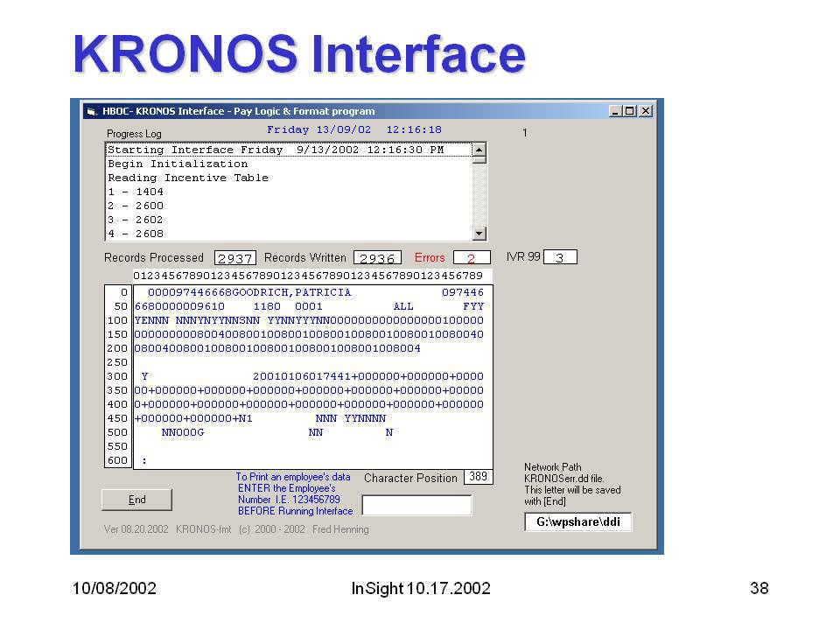Minimize the KRONOS Interface window

(x=616, y=111)
